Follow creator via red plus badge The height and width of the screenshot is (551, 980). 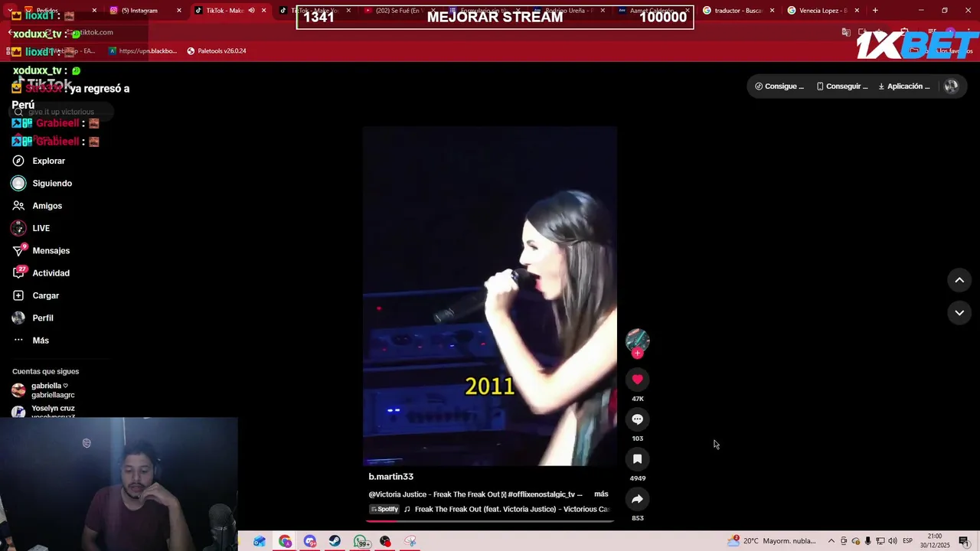[x=637, y=354]
